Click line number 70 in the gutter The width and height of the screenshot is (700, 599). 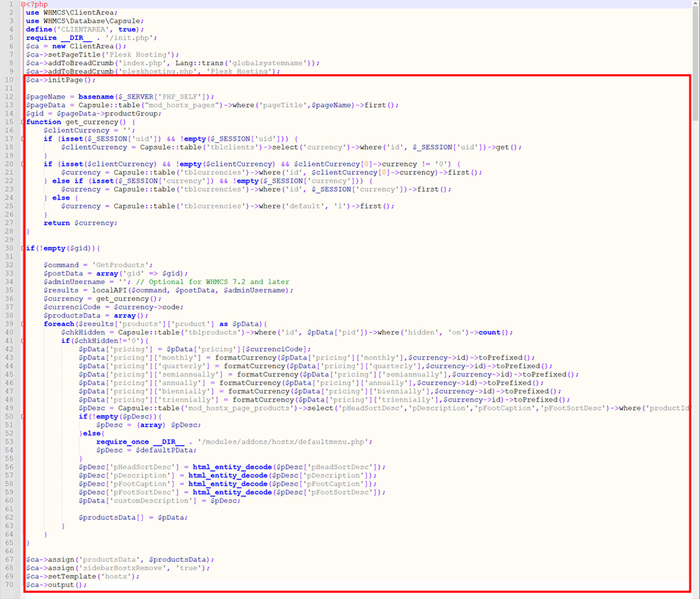[10, 584]
